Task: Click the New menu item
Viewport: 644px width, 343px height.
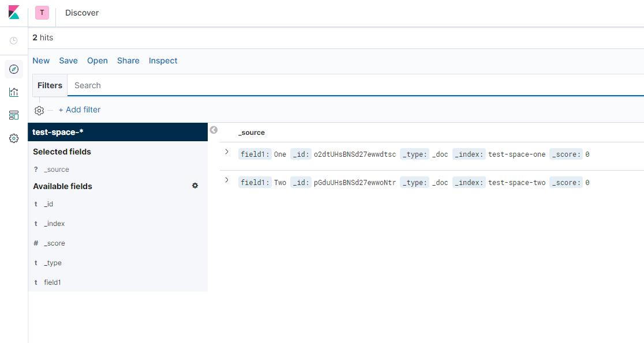Action: pyautogui.click(x=41, y=61)
